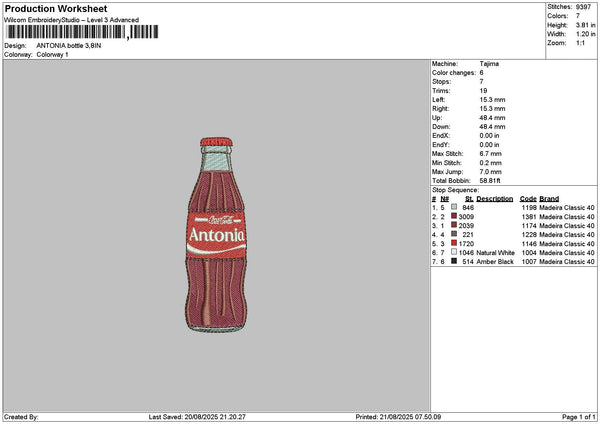
Task: Click design name 'ANTONIA bottle 3,8IN'
Action: click(x=69, y=46)
